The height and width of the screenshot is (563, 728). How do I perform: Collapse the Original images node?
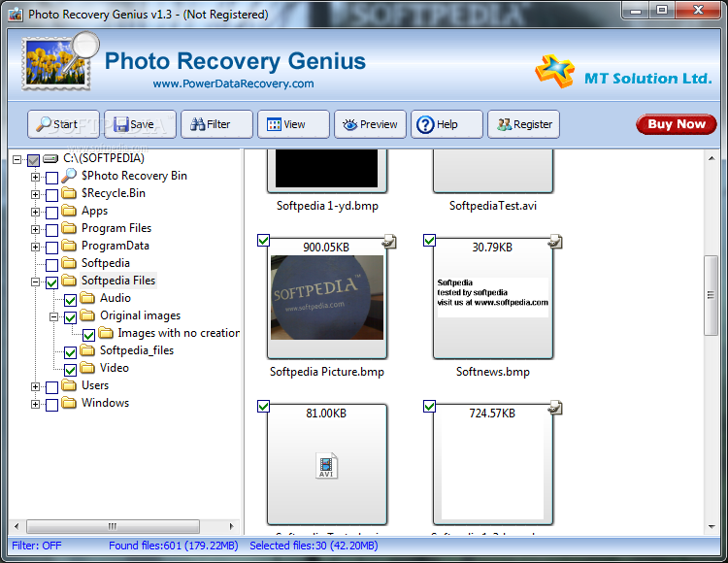tap(53, 317)
